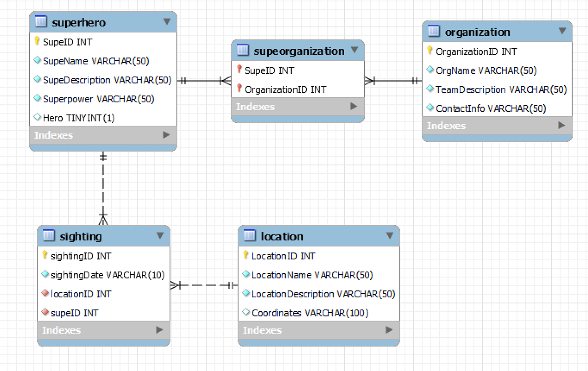
Task: Collapse the superhero table with header arrow
Action: point(167,21)
